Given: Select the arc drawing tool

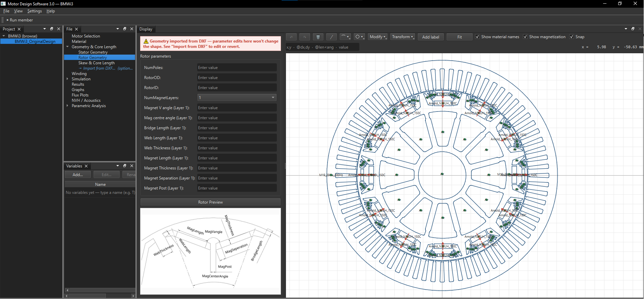Looking at the screenshot, I should (345, 37).
